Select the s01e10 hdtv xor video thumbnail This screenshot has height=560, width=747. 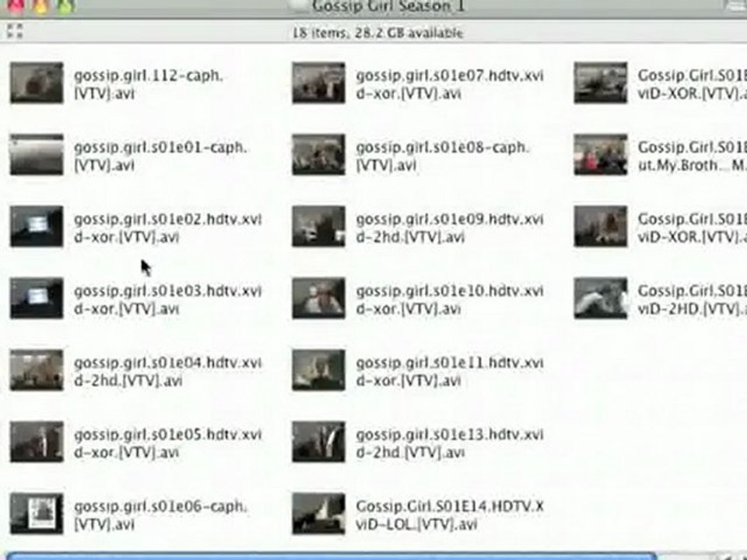[319, 299]
